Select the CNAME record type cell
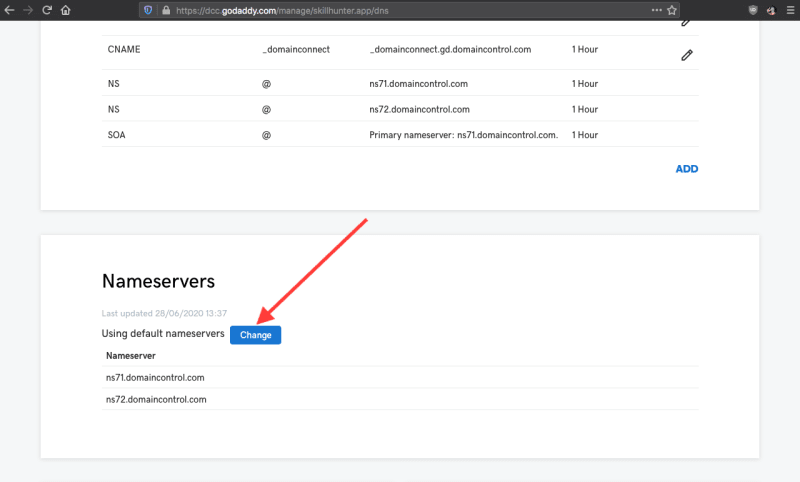This screenshot has width=800, height=482. (x=124, y=49)
